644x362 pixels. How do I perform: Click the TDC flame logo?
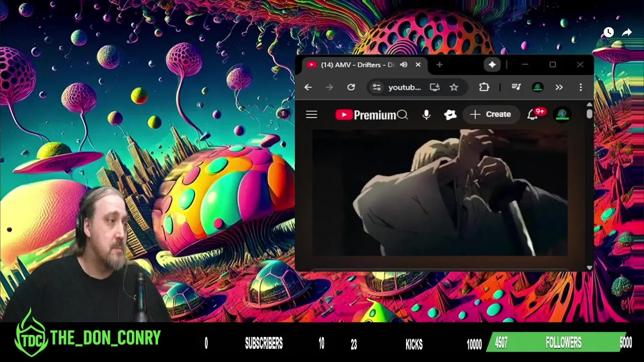coord(31,333)
